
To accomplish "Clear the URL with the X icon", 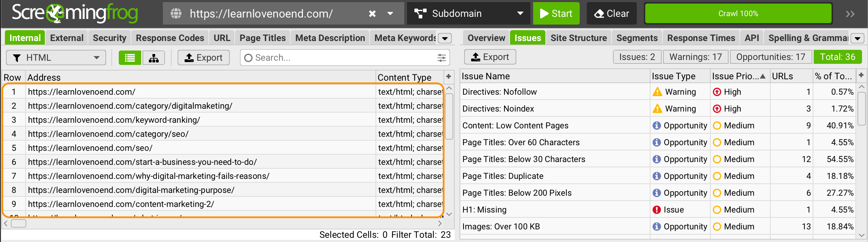I will pos(372,14).
